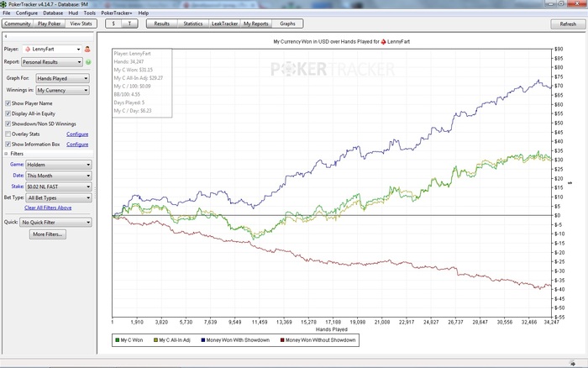This screenshot has width=588, height=368.
Task: Open the Stake $0.02 NL FAST dropdown
Action: click(x=59, y=187)
